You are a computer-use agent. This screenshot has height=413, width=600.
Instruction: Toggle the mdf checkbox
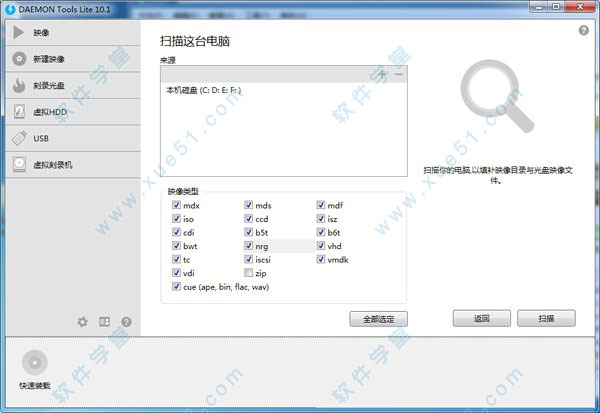tap(321, 205)
